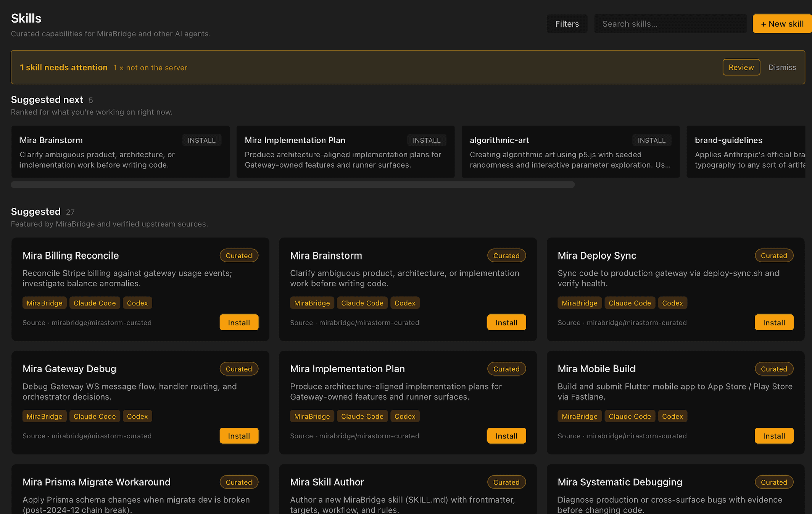This screenshot has height=514, width=812.
Task: Select MiraBridge tag on Mira Mobile Build
Action: 580,416
